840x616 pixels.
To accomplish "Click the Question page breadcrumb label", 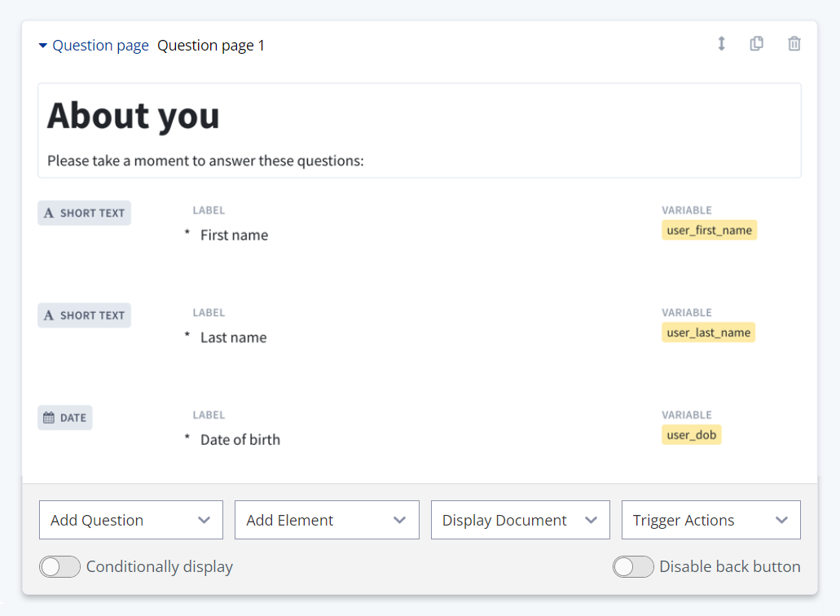I will point(99,45).
